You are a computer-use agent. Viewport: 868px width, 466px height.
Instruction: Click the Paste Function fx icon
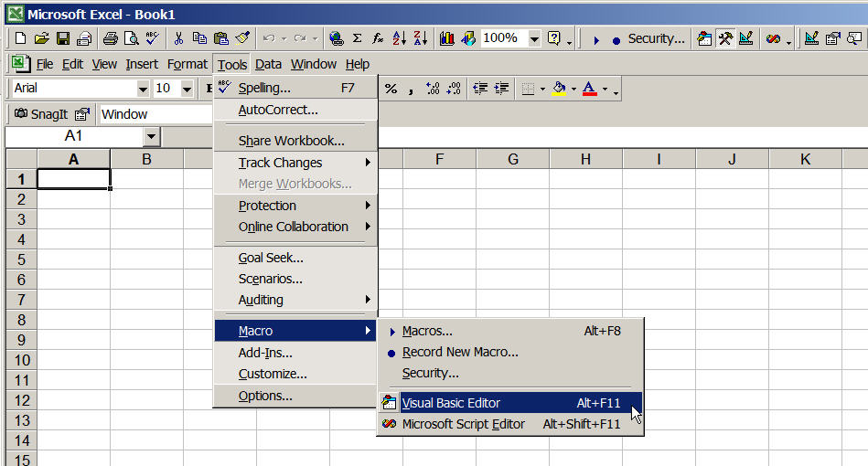click(378, 38)
